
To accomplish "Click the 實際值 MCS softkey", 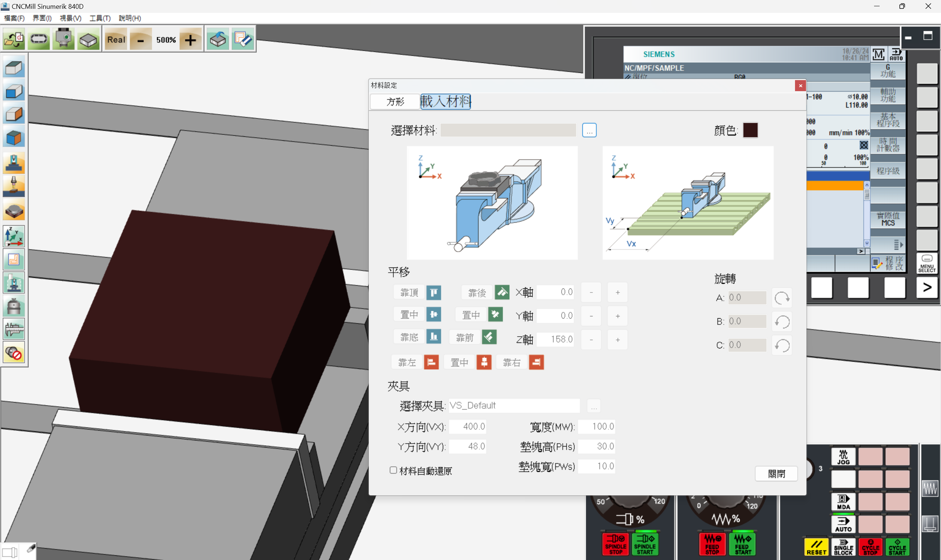I will point(888,219).
